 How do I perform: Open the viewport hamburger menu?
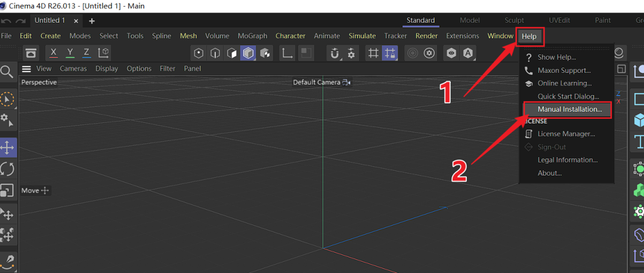point(26,69)
